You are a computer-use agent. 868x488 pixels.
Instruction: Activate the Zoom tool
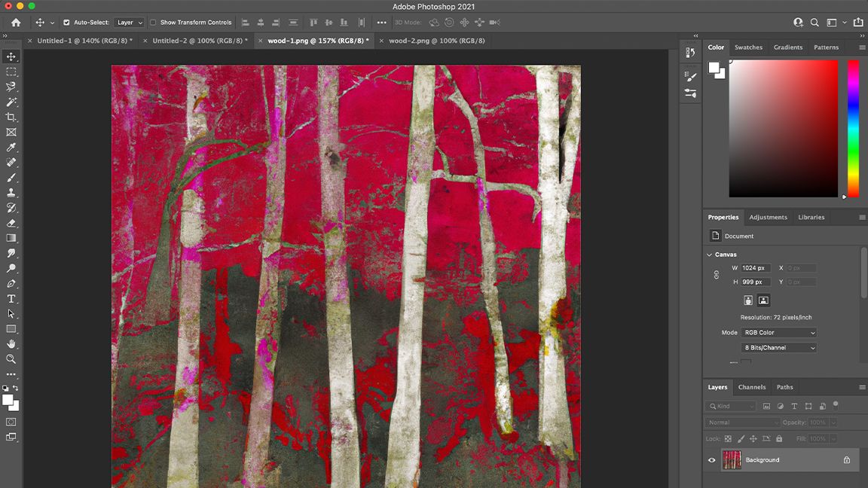tap(11, 359)
